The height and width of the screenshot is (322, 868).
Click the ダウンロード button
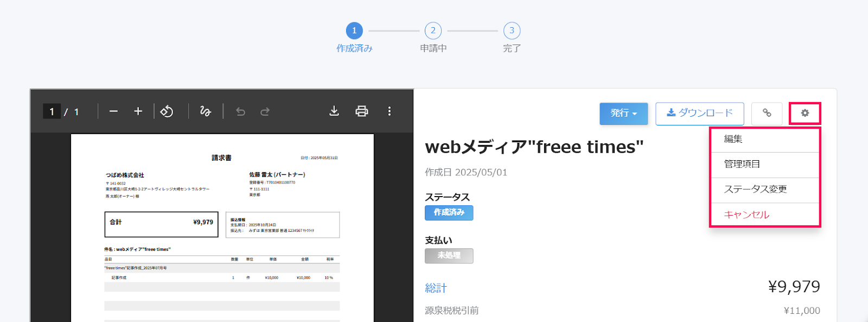700,113
